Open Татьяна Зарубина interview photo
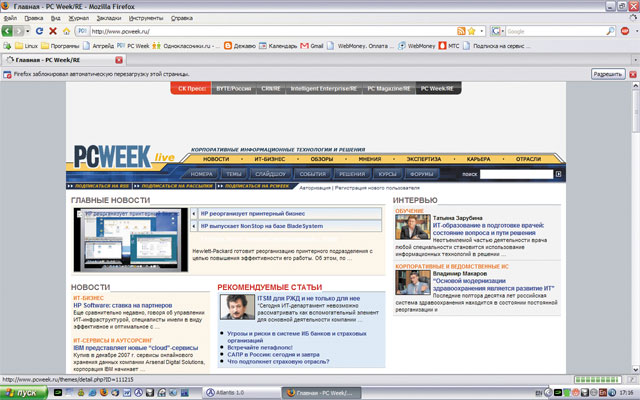The image size is (640, 400). [413, 227]
